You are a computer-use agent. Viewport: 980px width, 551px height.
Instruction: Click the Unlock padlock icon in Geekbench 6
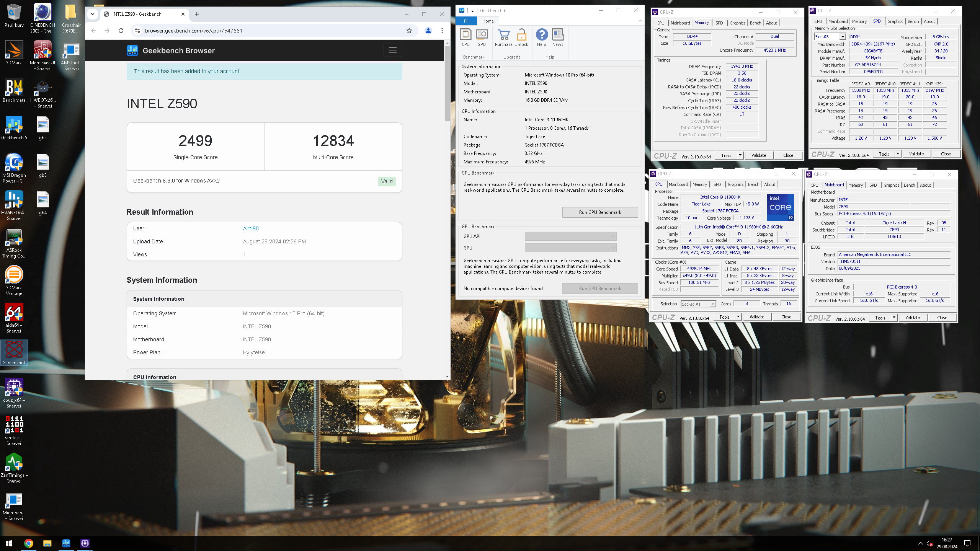pyautogui.click(x=521, y=38)
